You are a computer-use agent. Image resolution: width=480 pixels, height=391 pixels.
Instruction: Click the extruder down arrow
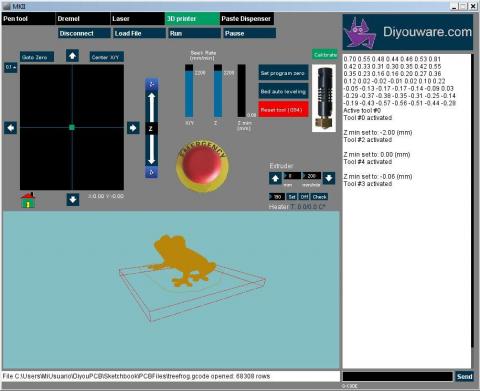coord(329,178)
